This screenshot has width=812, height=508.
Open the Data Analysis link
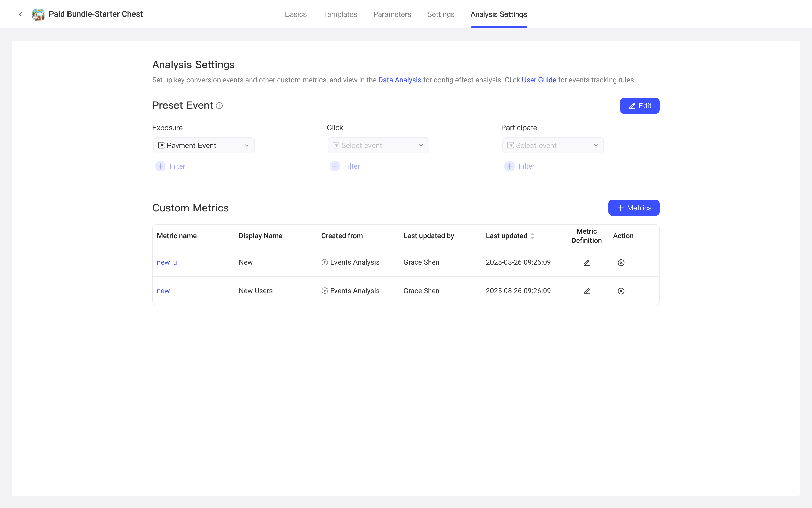coord(400,80)
